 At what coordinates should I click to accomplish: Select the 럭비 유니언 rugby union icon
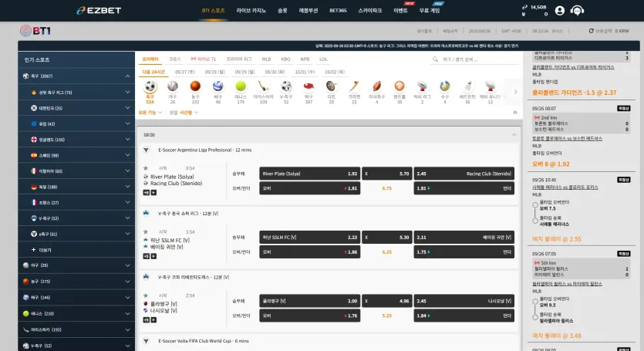[x=490, y=86]
